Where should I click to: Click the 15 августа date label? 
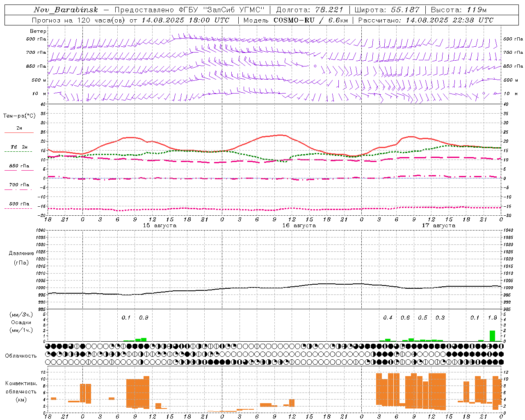(x=160, y=226)
